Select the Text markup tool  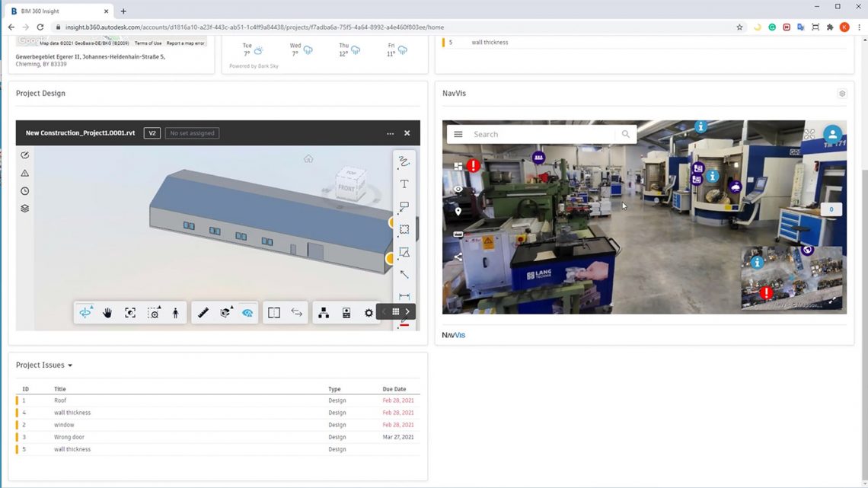pos(404,183)
